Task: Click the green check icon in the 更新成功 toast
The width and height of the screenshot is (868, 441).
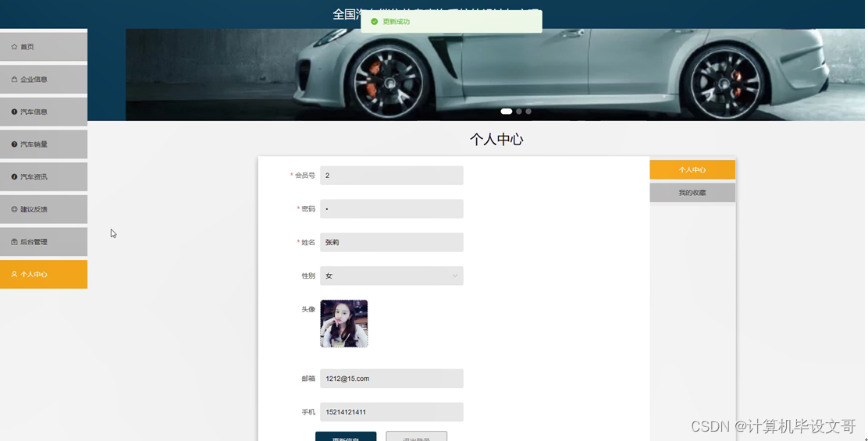Action: [x=374, y=22]
